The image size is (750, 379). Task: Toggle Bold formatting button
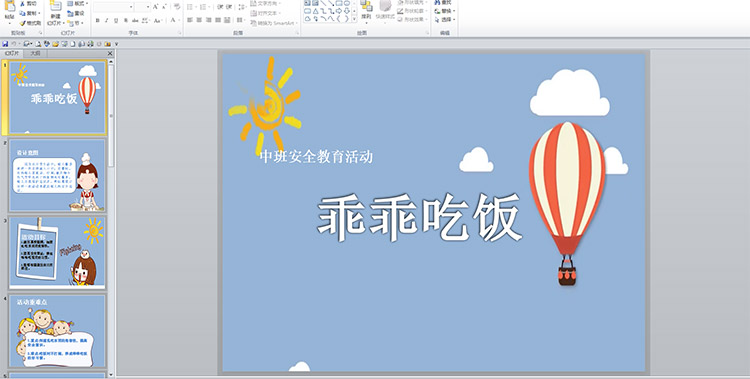tap(98, 20)
